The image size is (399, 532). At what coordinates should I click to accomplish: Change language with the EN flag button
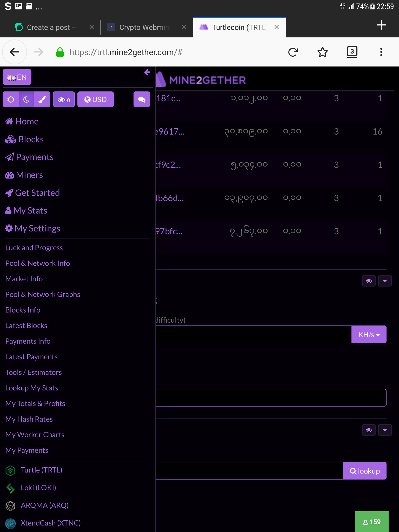click(17, 77)
